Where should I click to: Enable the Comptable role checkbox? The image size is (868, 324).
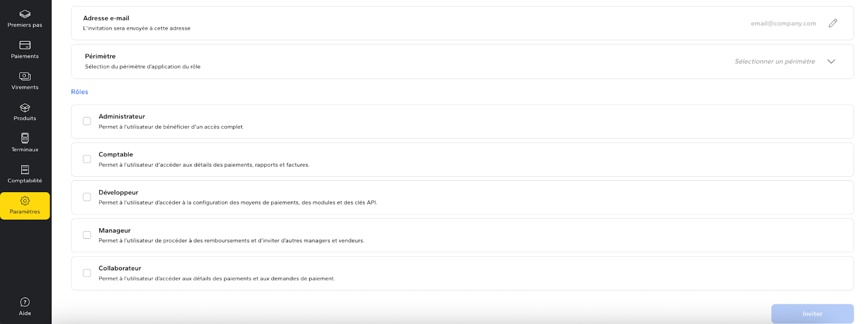87,159
